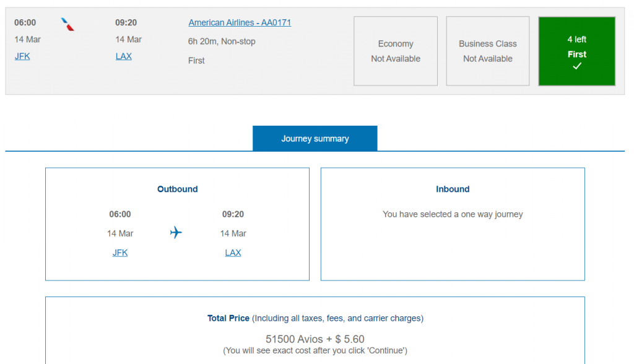This screenshot has width=634, height=364.
Task: Click the 06:00 departure time in flight row
Action: point(25,22)
